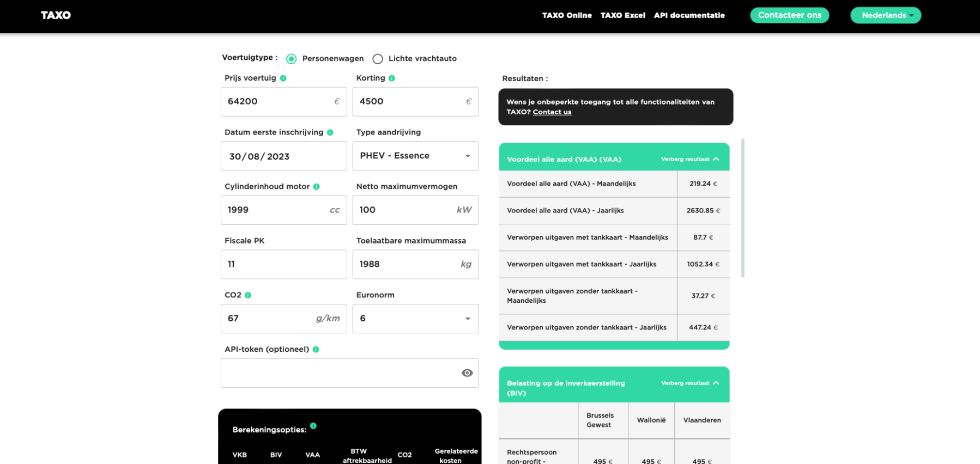The image size is (980, 464).
Task: Click the TAXO logo
Action: 56,15
